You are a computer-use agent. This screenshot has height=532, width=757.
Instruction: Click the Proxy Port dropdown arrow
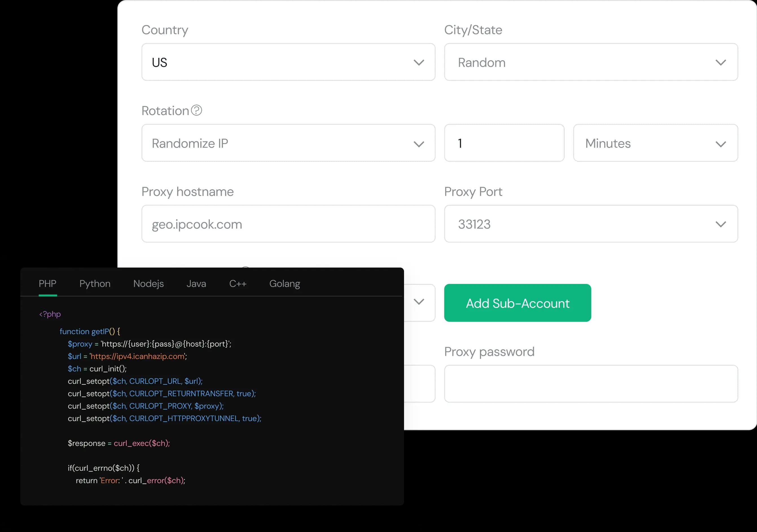[721, 224]
